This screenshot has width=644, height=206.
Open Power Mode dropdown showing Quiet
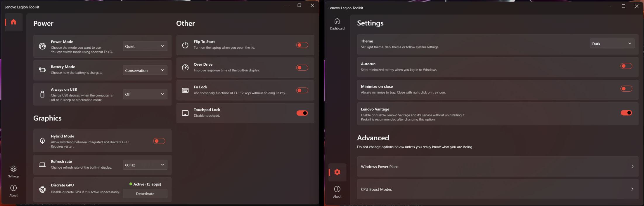click(145, 46)
